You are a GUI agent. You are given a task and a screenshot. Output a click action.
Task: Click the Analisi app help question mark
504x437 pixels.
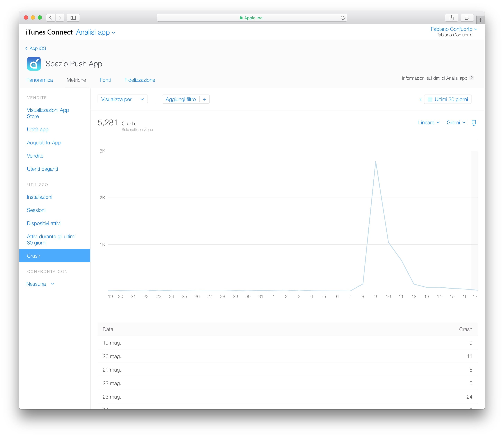(x=472, y=78)
